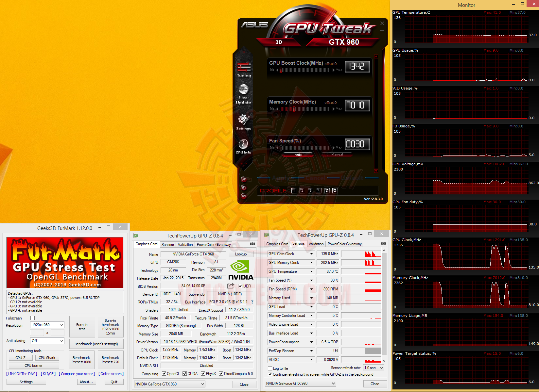
Task: Click the custom resolution width field
Action: click(x=37, y=333)
